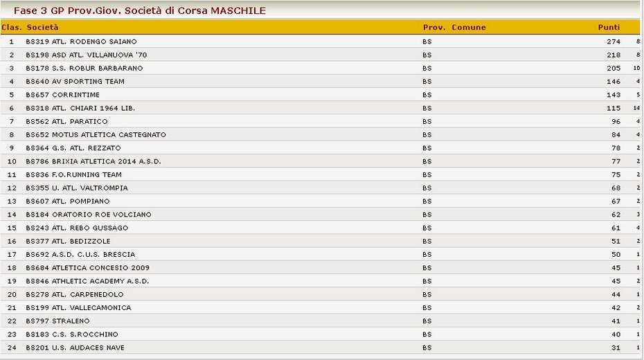Select U.S. AUDACES NAVE row

click(x=321, y=348)
